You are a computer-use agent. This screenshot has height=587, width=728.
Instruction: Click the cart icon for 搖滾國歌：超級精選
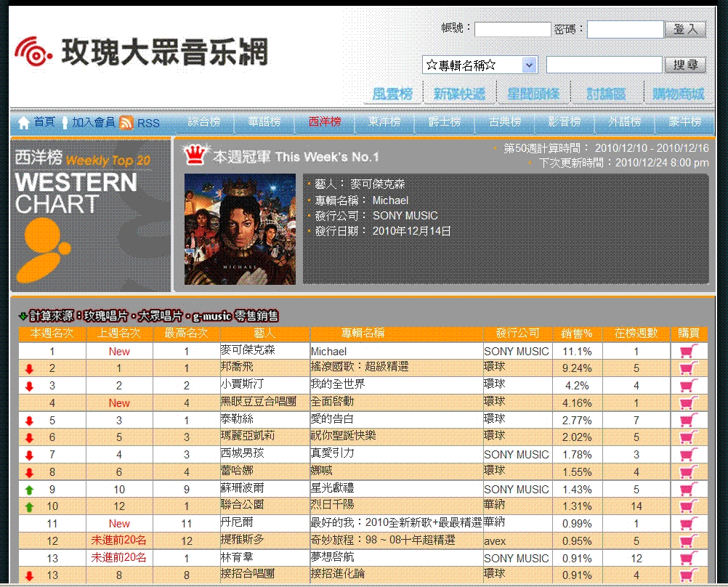tap(689, 368)
